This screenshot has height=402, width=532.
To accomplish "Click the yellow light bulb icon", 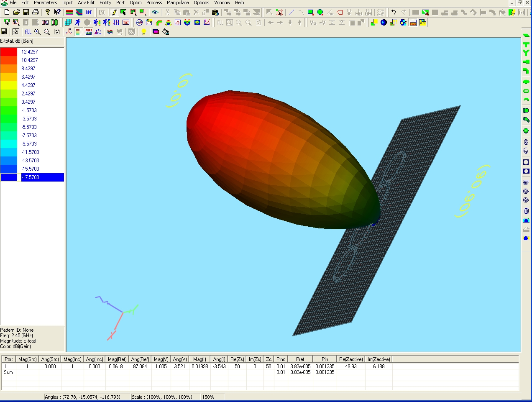I will click(143, 32).
